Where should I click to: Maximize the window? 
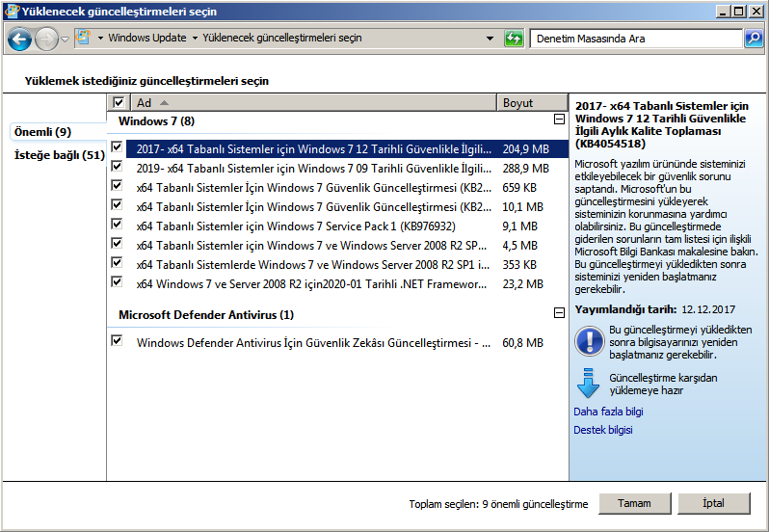[x=738, y=11]
